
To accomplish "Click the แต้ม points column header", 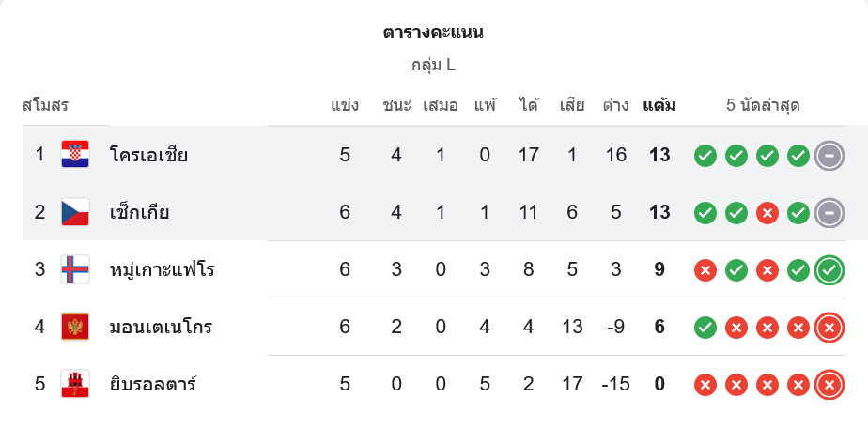I will [x=659, y=105].
